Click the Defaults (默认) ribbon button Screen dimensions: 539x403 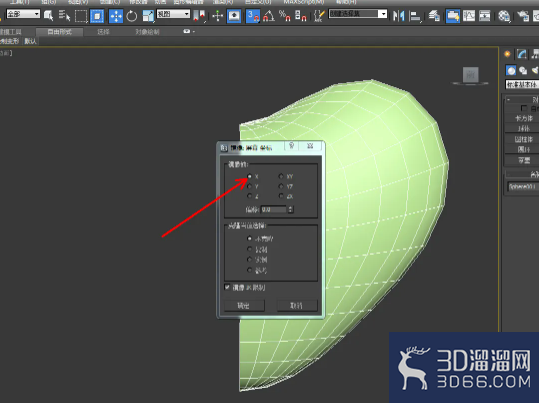point(30,41)
